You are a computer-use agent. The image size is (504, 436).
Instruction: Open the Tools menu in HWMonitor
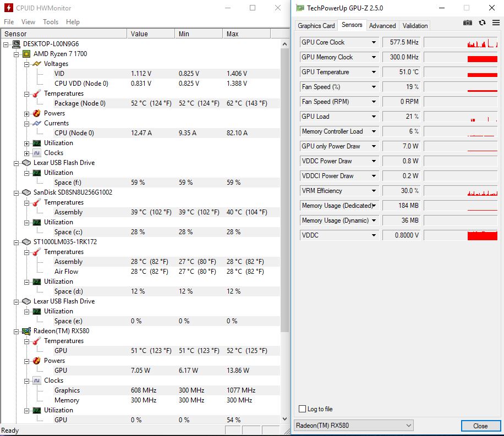(51, 22)
